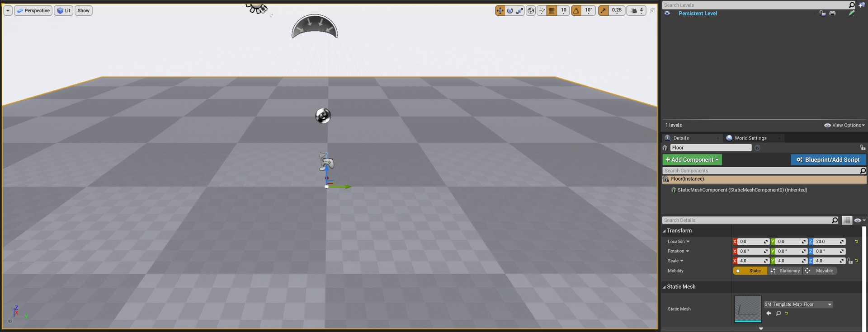Reset Location to default yellow arrow
Screen dimensions: 868x332
coord(856,242)
